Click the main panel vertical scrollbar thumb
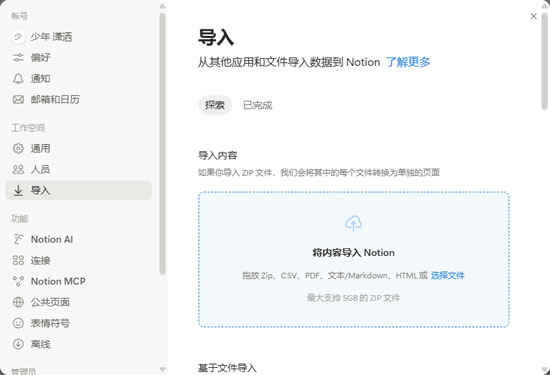Screen dimensions: 550x375 [544, 61]
